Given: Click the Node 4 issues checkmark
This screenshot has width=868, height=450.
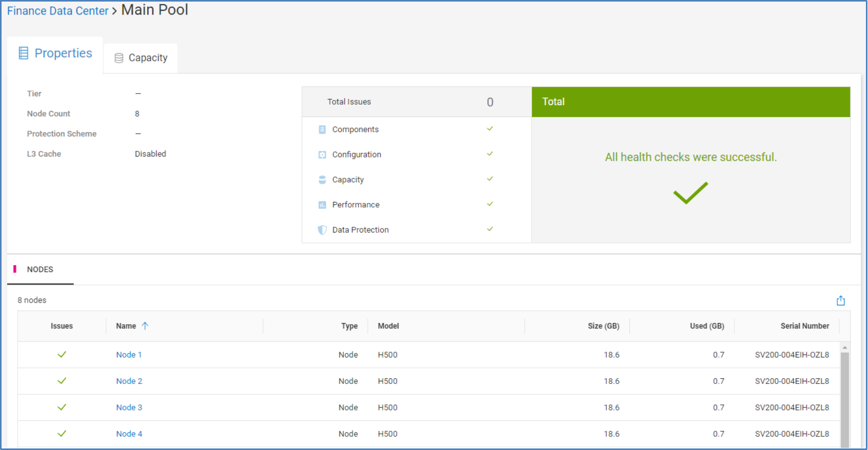Looking at the screenshot, I should (62, 433).
